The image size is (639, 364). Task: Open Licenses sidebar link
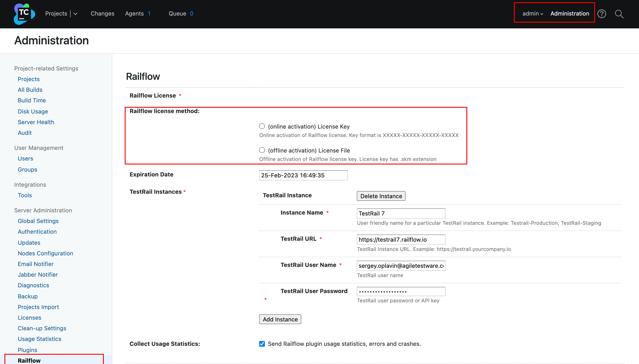click(30, 317)
